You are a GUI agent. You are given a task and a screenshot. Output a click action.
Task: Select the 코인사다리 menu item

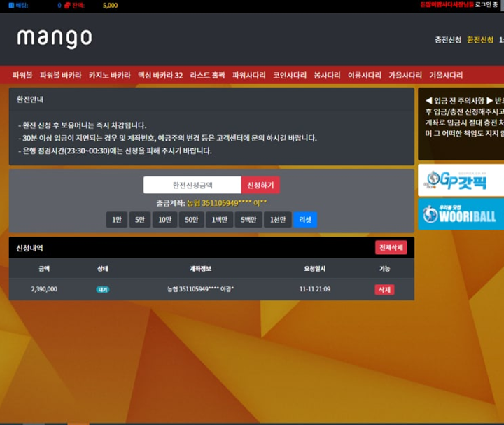290,75
